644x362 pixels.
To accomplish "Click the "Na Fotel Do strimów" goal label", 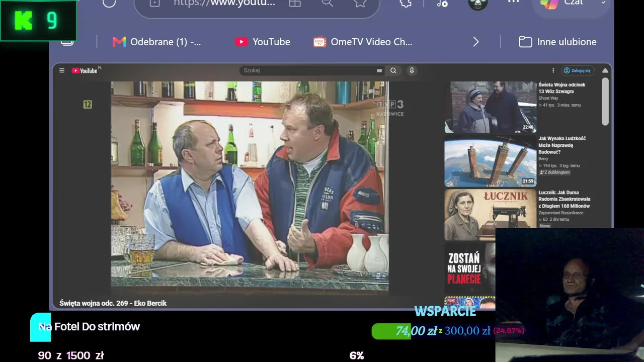I will [89, 326].
